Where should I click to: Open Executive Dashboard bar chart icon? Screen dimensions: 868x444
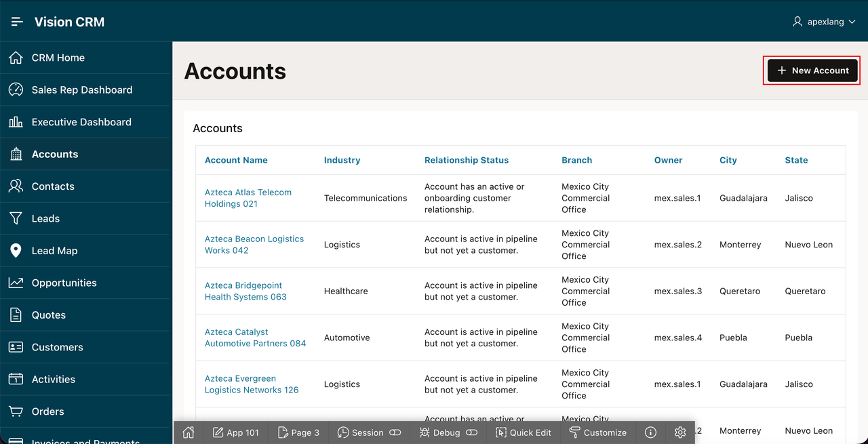pyautogui.click(x=16, y=122)
